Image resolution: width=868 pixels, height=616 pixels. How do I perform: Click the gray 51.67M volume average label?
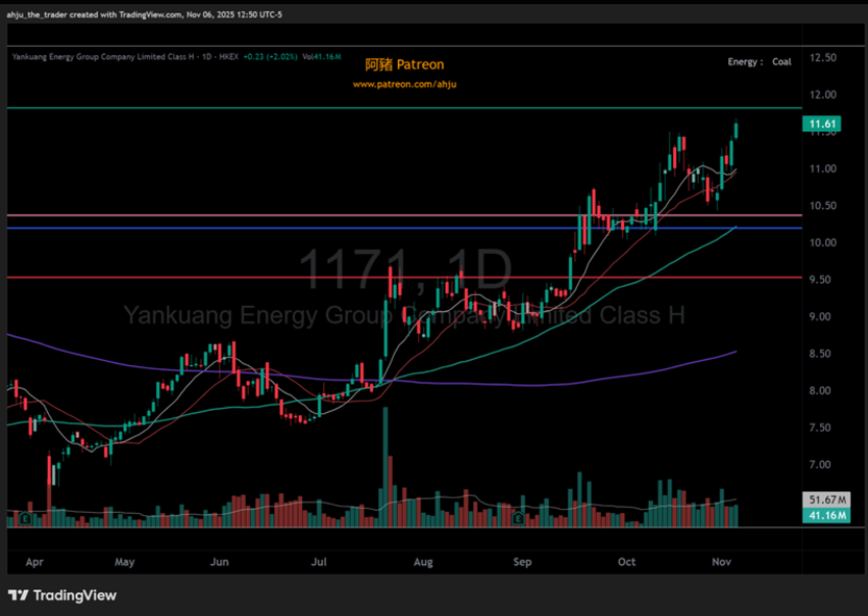pos(826,499)
